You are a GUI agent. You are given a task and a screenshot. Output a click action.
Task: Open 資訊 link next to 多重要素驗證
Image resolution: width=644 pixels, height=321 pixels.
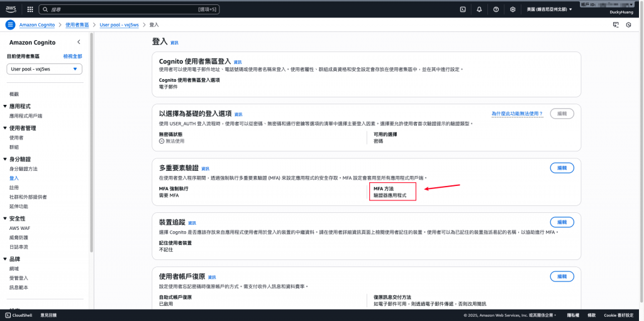point(206,169)
